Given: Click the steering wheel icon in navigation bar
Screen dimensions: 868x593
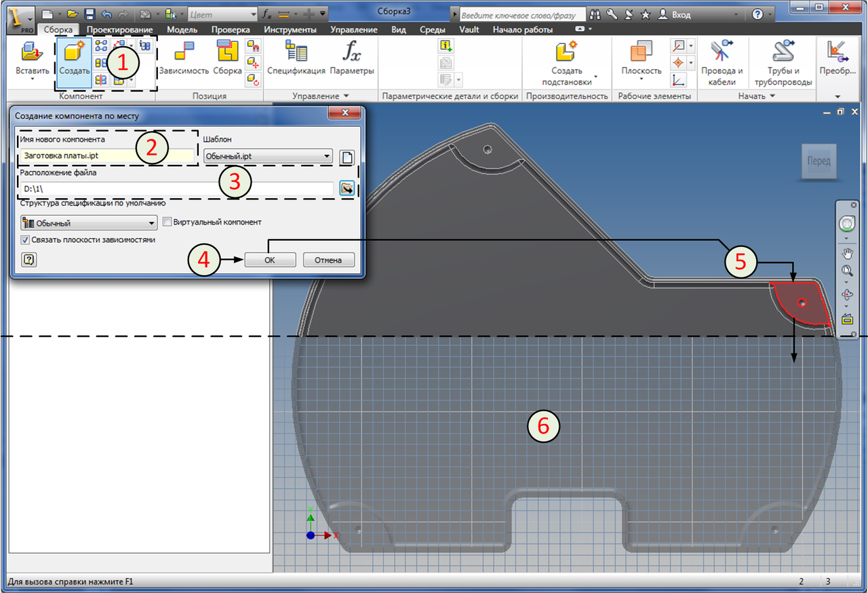Looking at the screenshot, I should point(847,223).
